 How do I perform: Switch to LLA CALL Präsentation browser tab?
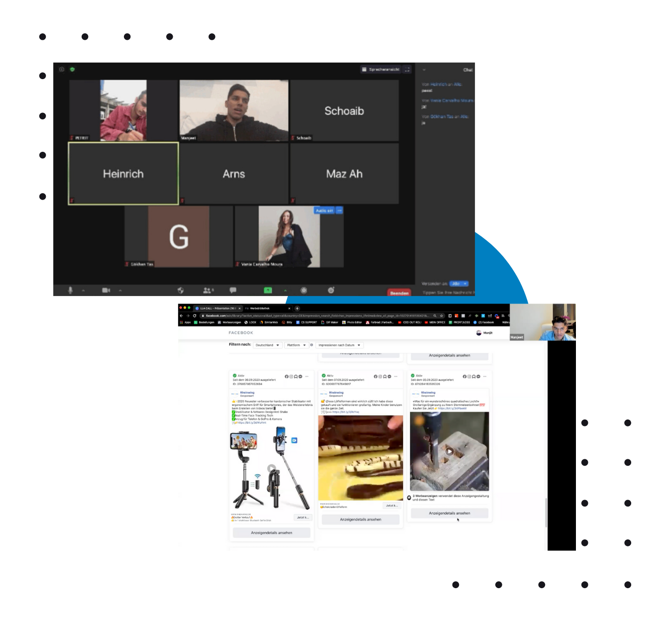(x=218, y=309)
